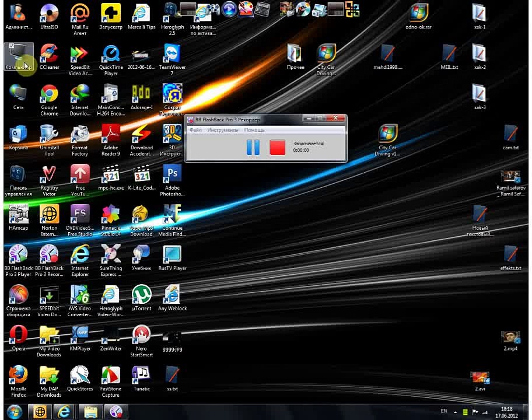Open the Инструменты menu
This screenshot has width=532, height=420.
tap(223, 130)
